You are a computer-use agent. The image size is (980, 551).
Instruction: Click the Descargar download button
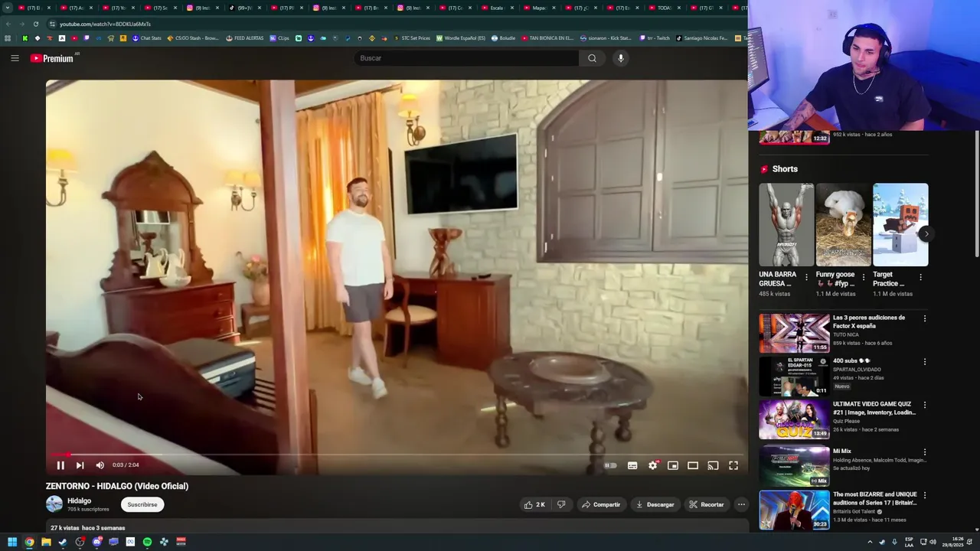pyautogui.click(x=655, y=505)
